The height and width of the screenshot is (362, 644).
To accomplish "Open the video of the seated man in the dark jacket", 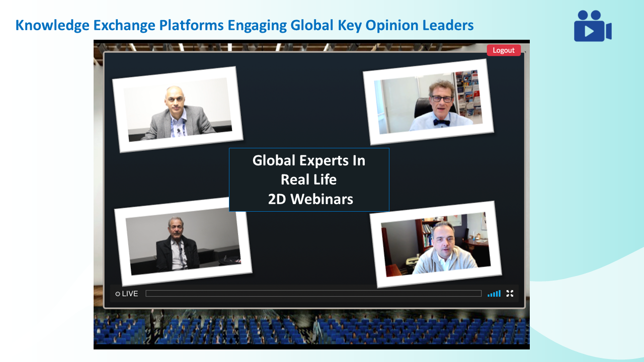I will [183, 242].
